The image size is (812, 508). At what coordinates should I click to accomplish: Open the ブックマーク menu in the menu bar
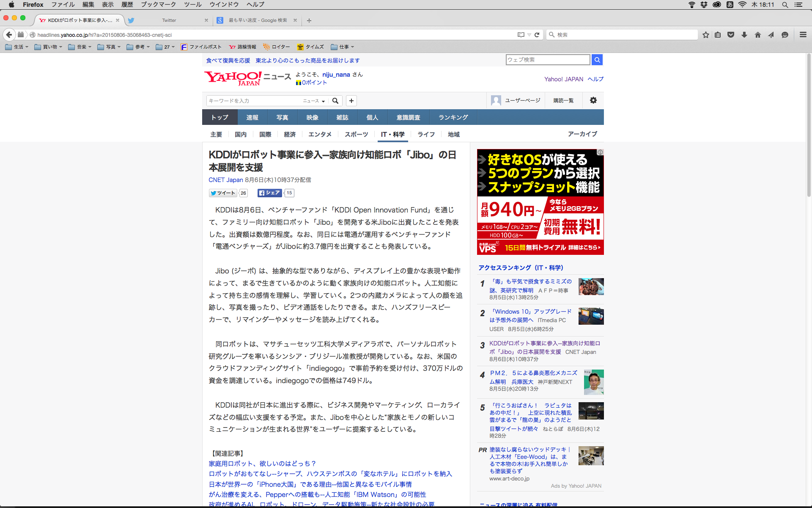[x=158, y=5]
